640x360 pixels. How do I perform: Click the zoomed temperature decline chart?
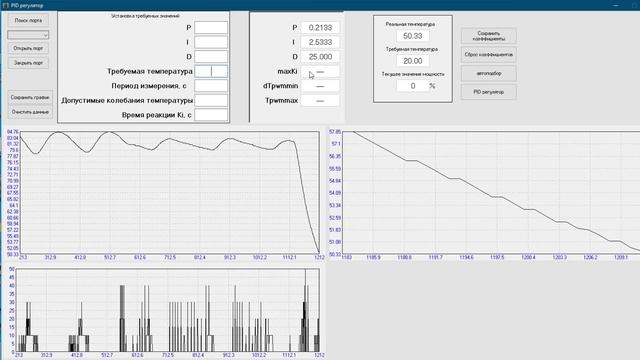coord(491,192)
